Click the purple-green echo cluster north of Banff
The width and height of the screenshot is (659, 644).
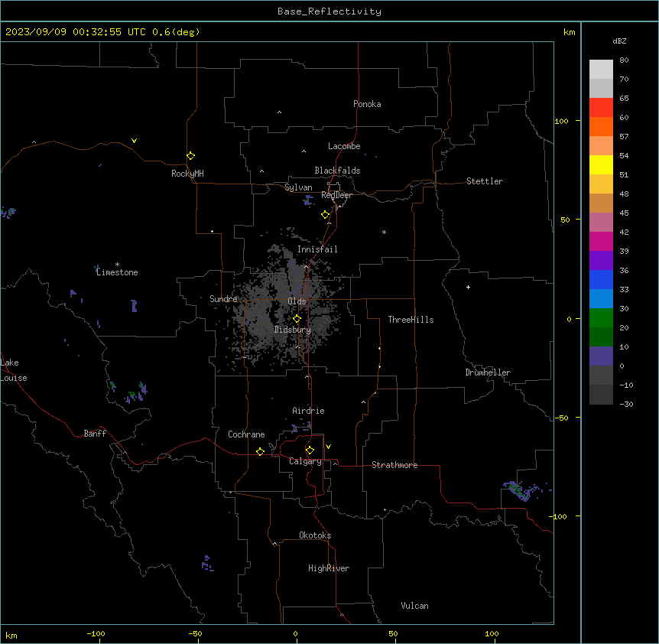click(136, 393)
